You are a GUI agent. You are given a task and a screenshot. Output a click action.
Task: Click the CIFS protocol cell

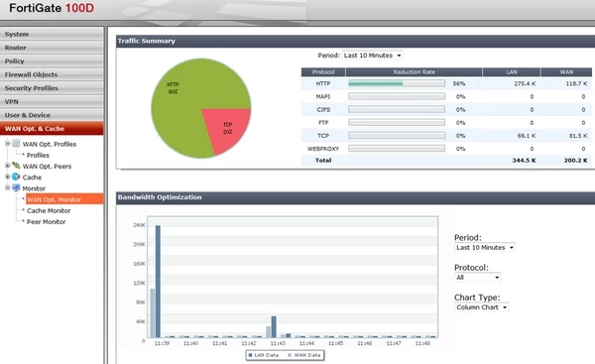pyautogui.click(x=323, y=110)
